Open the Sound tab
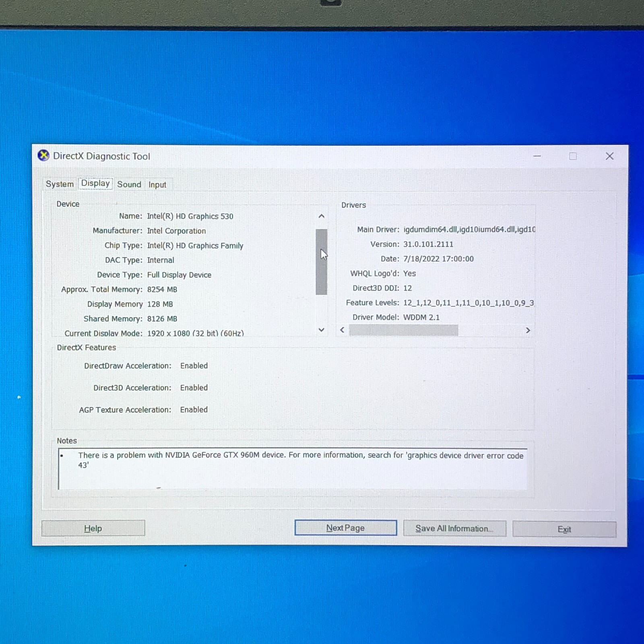 pos(129,184)
